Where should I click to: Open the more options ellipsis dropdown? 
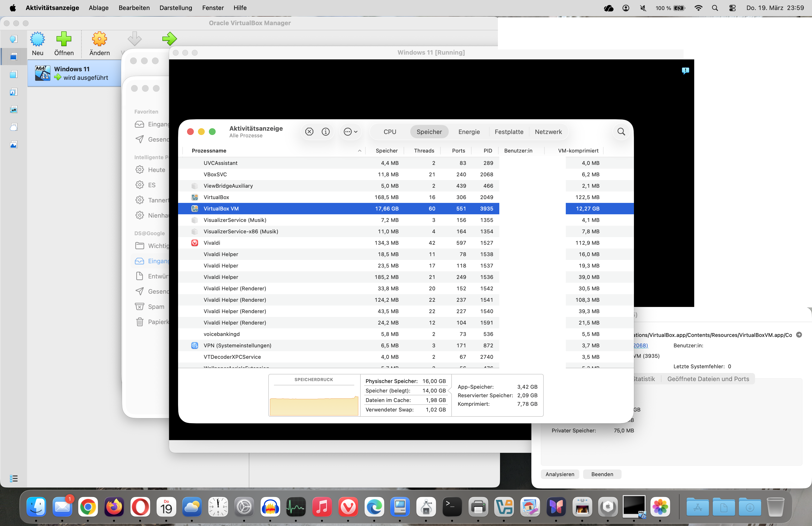[x=350, y=132]
